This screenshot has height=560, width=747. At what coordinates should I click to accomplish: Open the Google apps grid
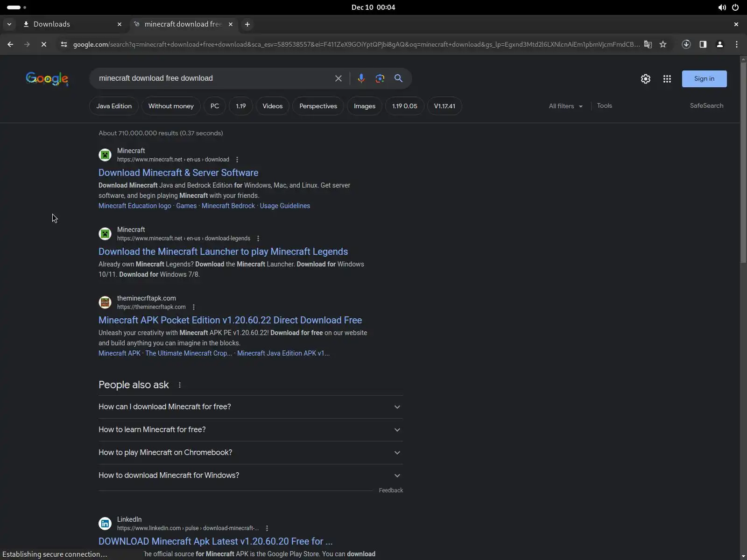(667, 79)
